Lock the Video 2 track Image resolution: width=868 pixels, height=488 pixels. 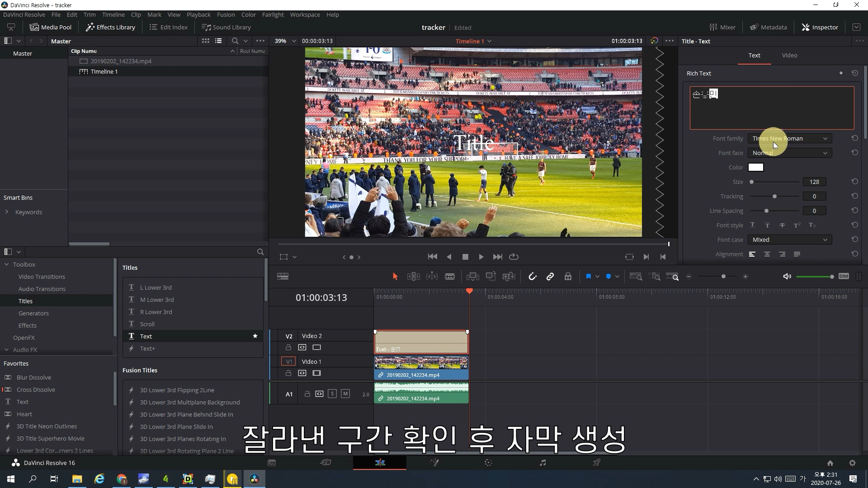coord(288,347)
